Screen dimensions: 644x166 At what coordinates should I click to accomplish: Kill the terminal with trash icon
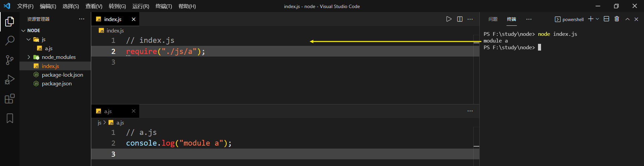pyautogui.click(x=616, y=19)
